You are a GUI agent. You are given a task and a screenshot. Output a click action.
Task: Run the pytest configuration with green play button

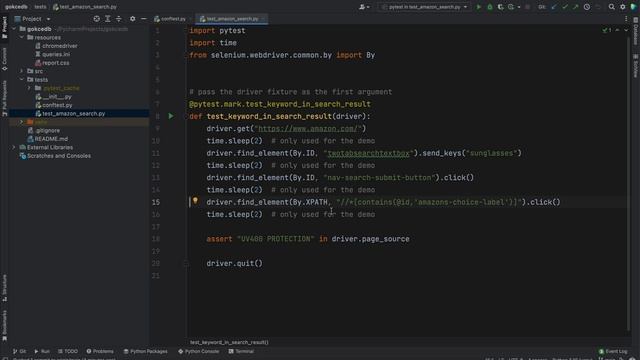tap(478, 7)
